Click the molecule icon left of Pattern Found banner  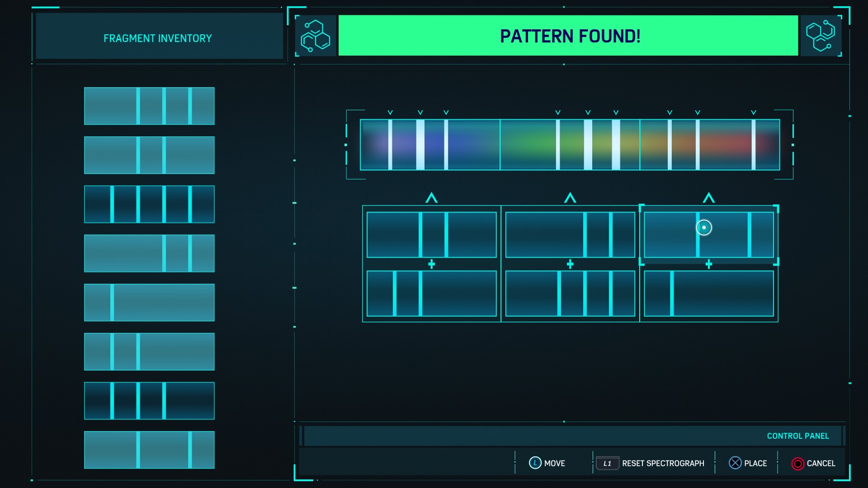pyautogui.click(x=316, y=36)
